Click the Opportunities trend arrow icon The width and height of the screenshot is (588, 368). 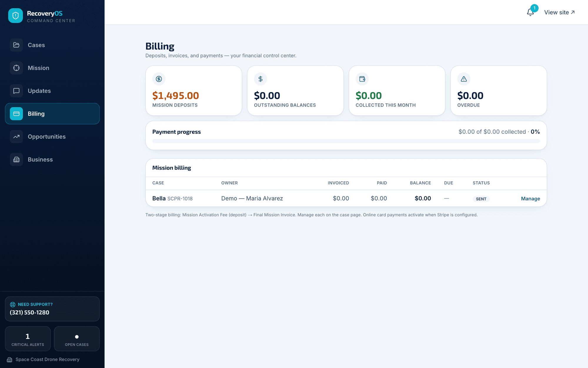[16, 137]
